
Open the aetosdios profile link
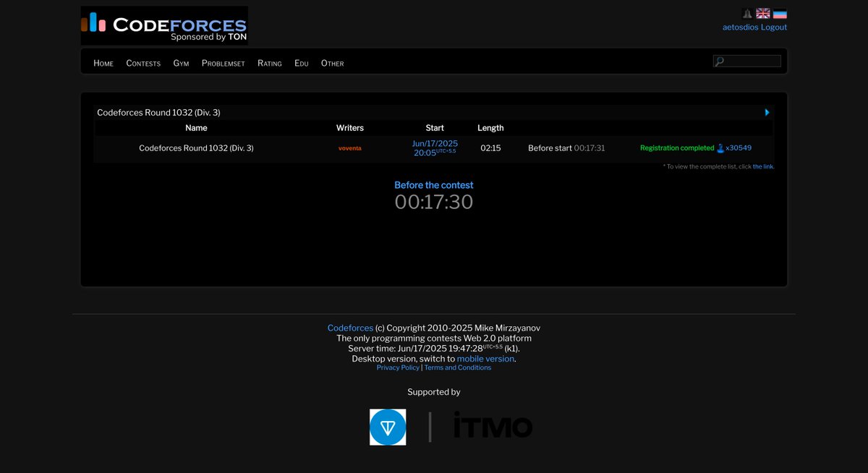[x=741, y=27]
